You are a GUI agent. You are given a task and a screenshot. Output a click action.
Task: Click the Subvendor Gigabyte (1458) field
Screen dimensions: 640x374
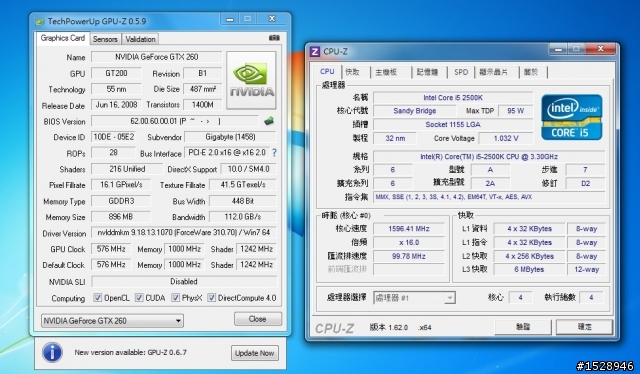point(230,137)
